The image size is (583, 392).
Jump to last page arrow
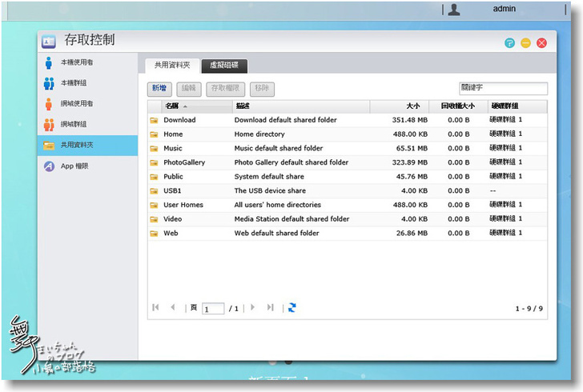271,307
